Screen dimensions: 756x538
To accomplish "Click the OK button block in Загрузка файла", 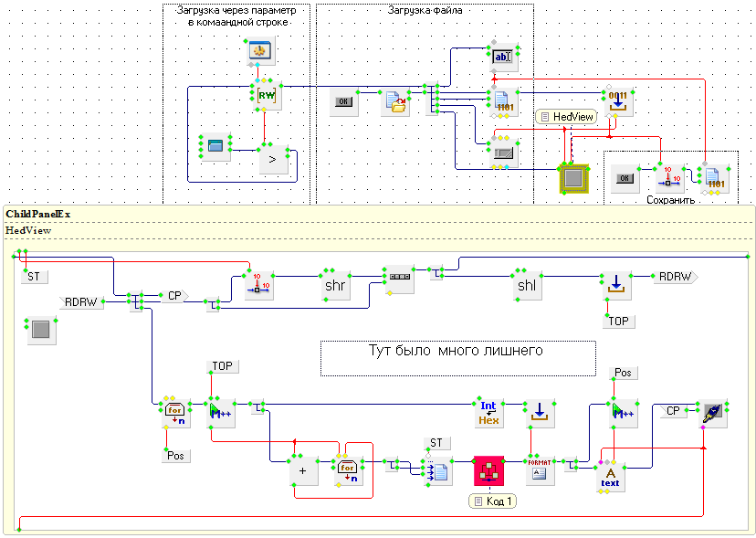I will coord(343,102).
